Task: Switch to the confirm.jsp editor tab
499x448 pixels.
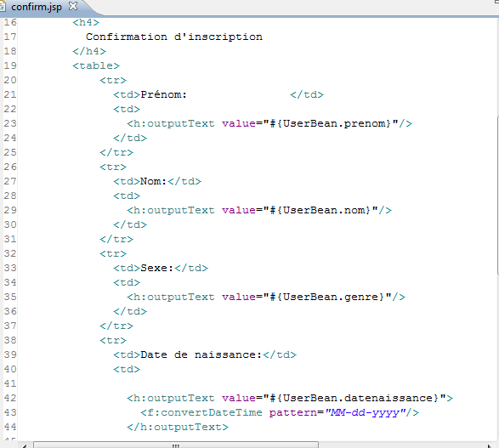Action: click(37, 7)
